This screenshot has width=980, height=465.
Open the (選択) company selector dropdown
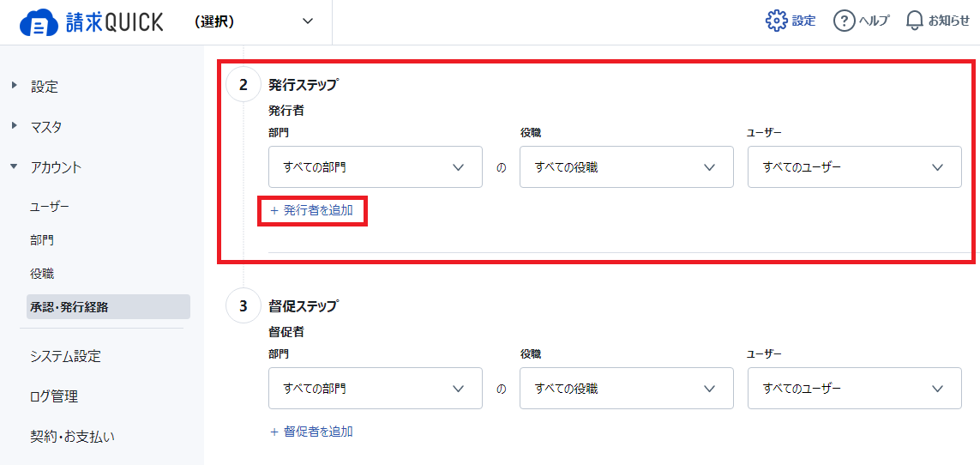coord(253,21)
